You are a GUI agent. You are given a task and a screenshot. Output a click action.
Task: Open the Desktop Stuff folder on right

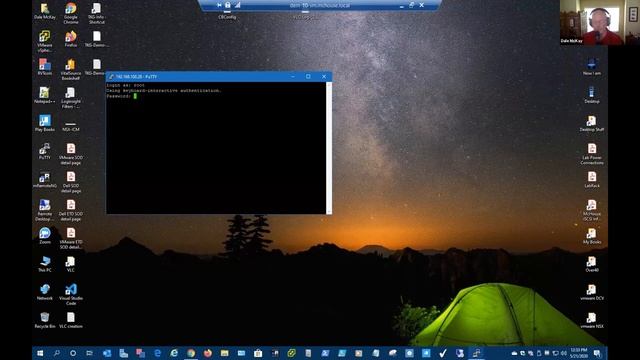click(x=592, y=123)
